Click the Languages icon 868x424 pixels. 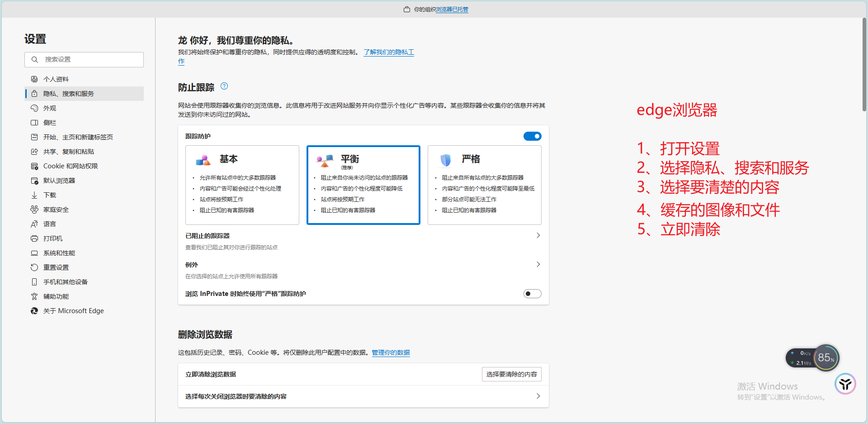(x=34, y=224)
